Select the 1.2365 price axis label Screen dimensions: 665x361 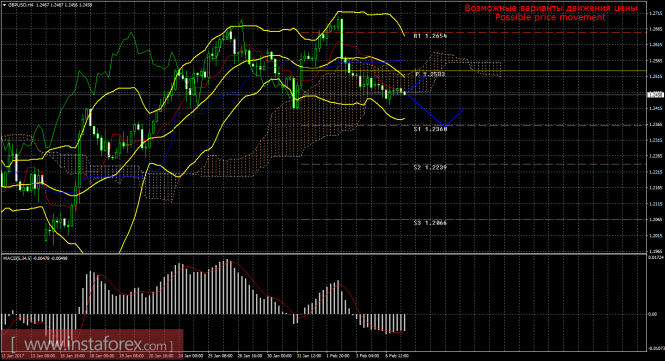(655, 125)
